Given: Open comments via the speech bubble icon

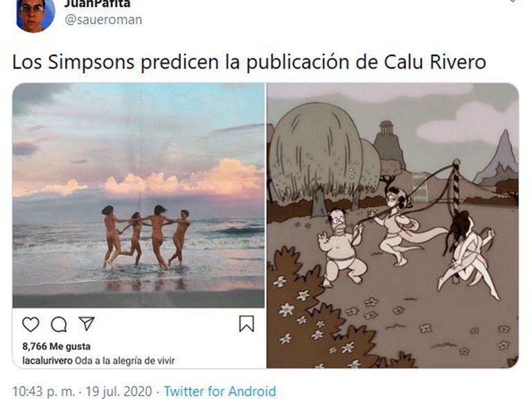Looking at the screenshot, I should pyautogui.click(x=59, y=324).
